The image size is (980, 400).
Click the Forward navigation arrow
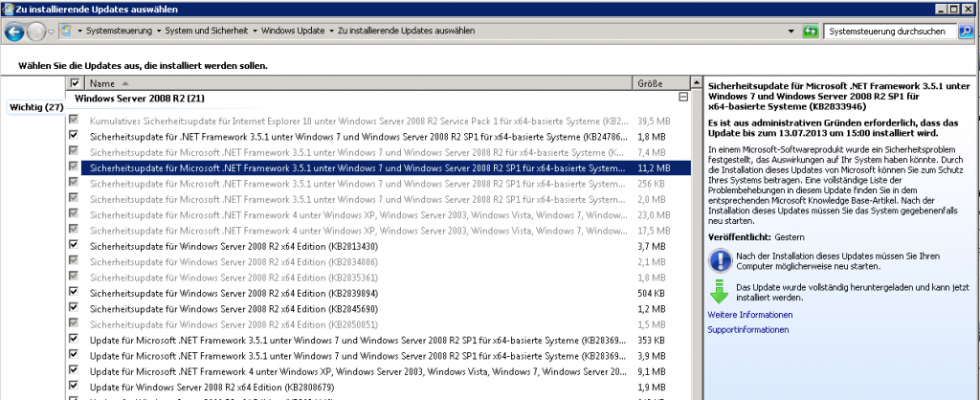[x=36, y=32]
